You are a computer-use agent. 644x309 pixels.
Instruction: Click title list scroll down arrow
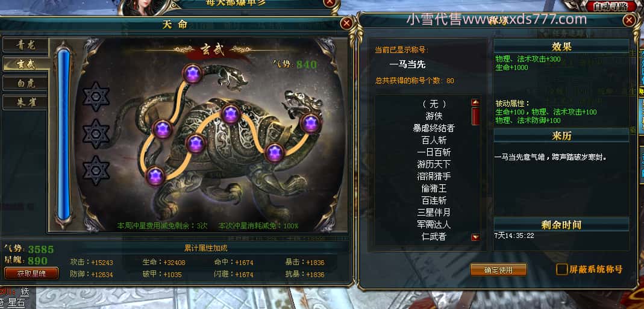475,237
